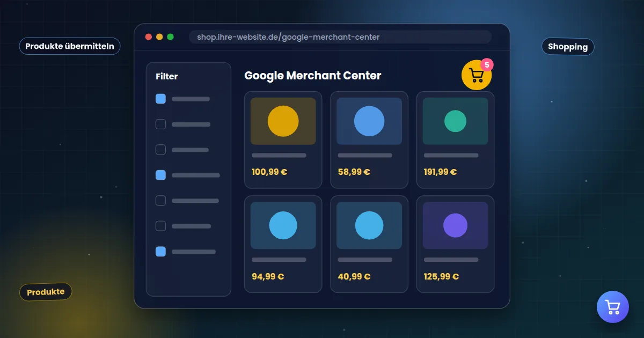Click the Shopping tag
This screenshot has width=644, height=338.
pyautogui.click(x=568, y=47)
